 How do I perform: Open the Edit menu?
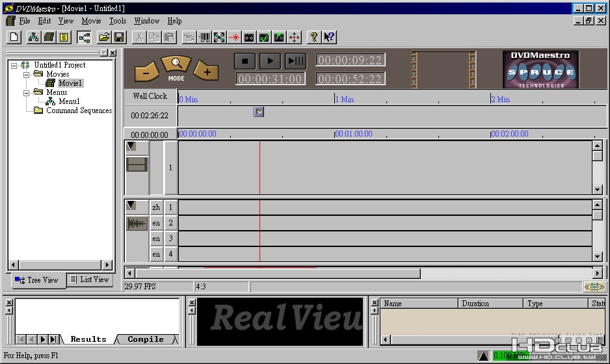coord(44,21)
